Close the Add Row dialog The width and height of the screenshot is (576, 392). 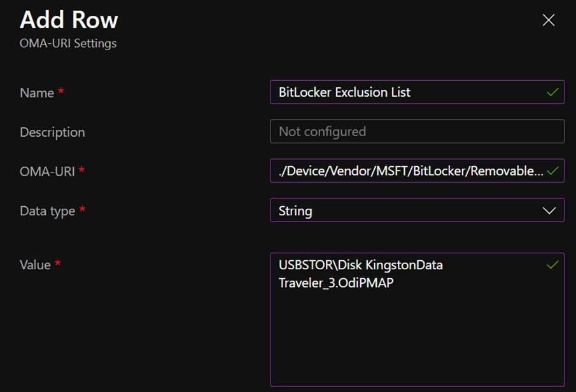[x=548, y=20]
